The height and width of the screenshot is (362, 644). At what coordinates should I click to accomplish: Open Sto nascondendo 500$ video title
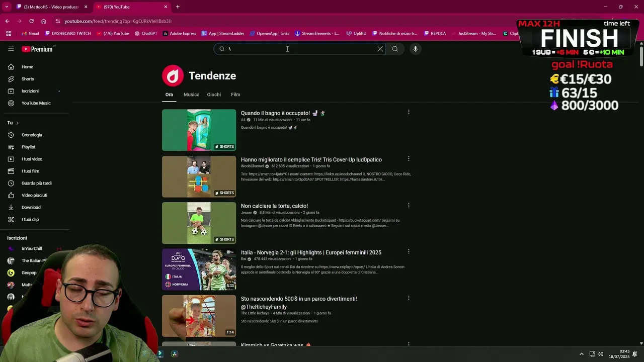(299, 303)
